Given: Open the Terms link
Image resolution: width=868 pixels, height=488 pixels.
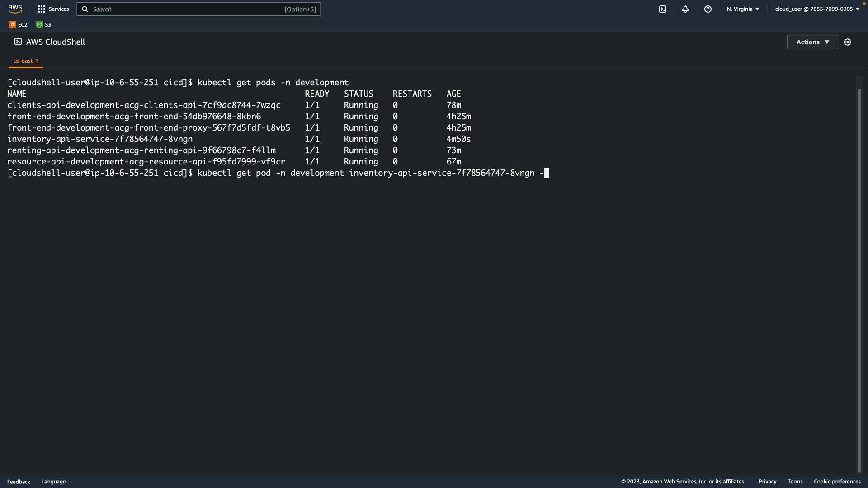Looking at the screenshot, I should [795, 482].
